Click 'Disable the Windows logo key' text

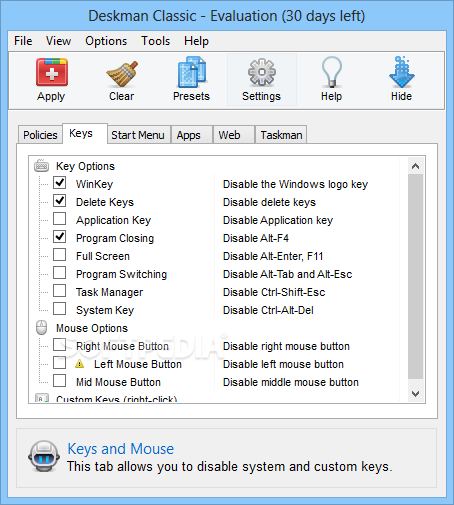coord(295,184)
